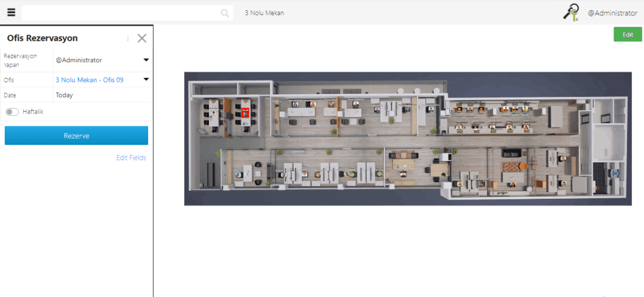Toggle the Haftalık switch
Viewport: 644px width, 297px height.
coord(12,112)
